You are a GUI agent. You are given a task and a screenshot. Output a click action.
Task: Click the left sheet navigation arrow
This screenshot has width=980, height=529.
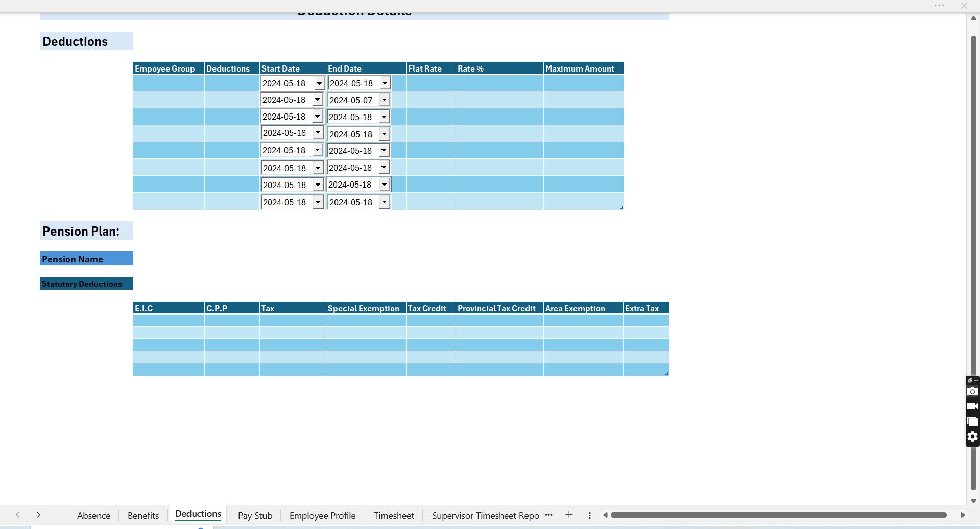click(x=17, y=515)
